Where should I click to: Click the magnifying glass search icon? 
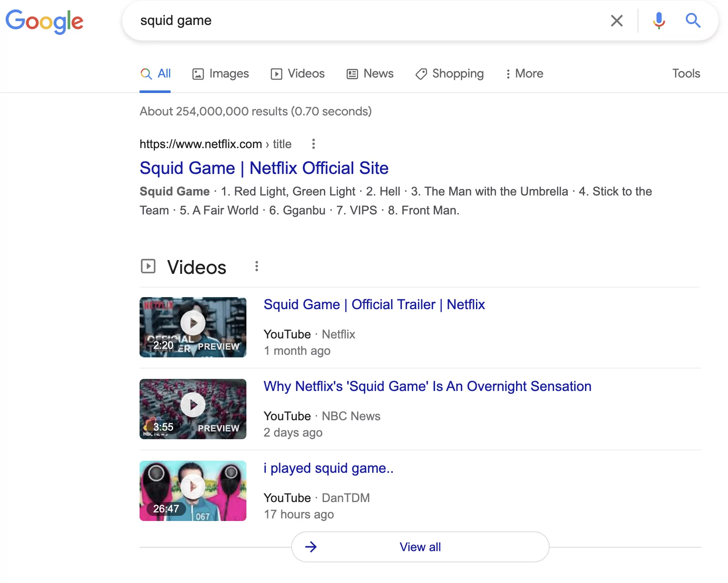[693, 21]
